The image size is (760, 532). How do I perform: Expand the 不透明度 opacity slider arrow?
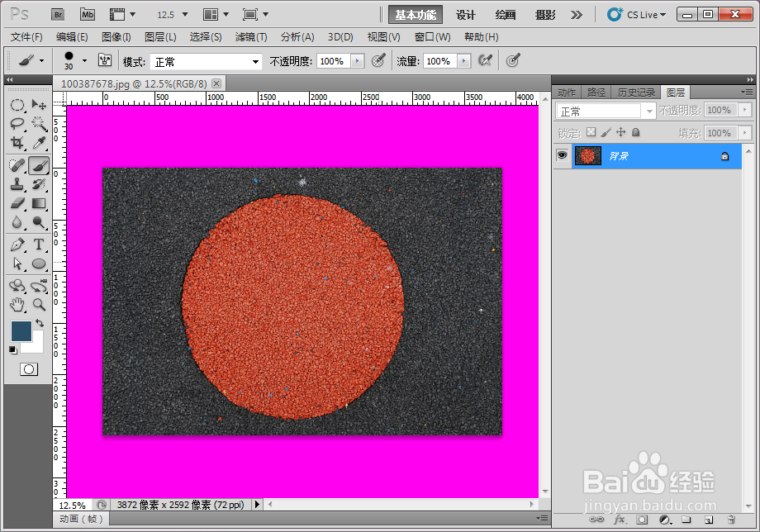357,59
